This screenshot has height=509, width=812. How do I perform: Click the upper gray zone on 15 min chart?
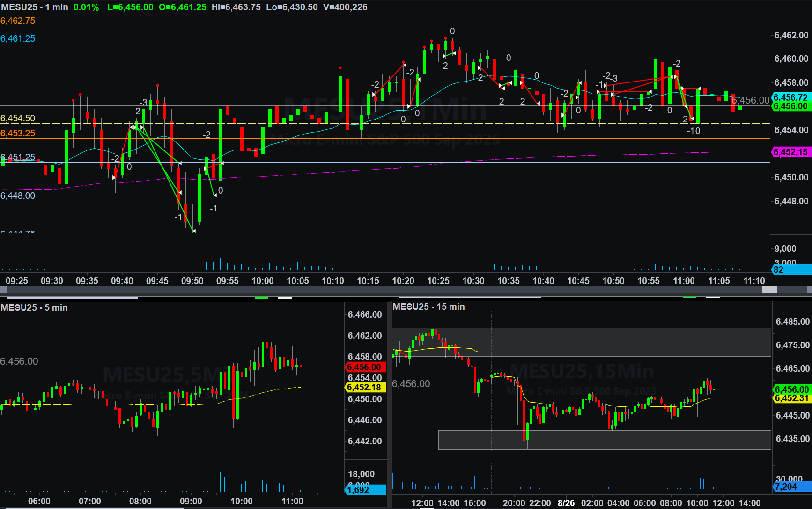pos(581,342)
